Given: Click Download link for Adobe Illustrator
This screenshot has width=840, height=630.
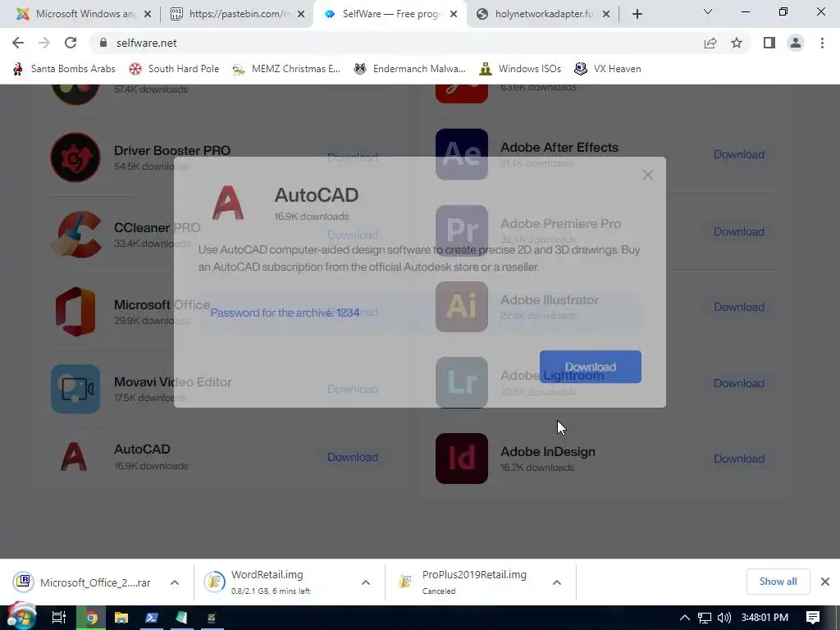Looking at the screenshot, I should (739, 307).
